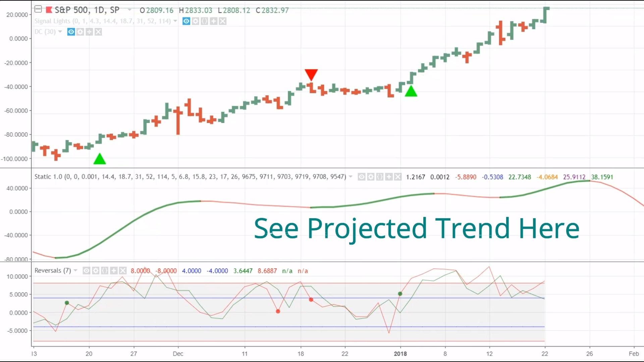Click the red flag beside S&P 500
The width and height of the screenshot is (644, 362).
pos(49,10)
